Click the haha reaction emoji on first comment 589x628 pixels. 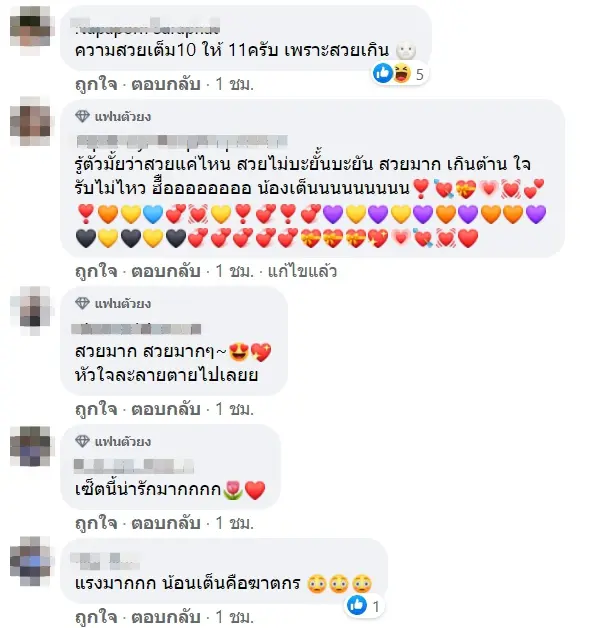(x=402, y=73)
